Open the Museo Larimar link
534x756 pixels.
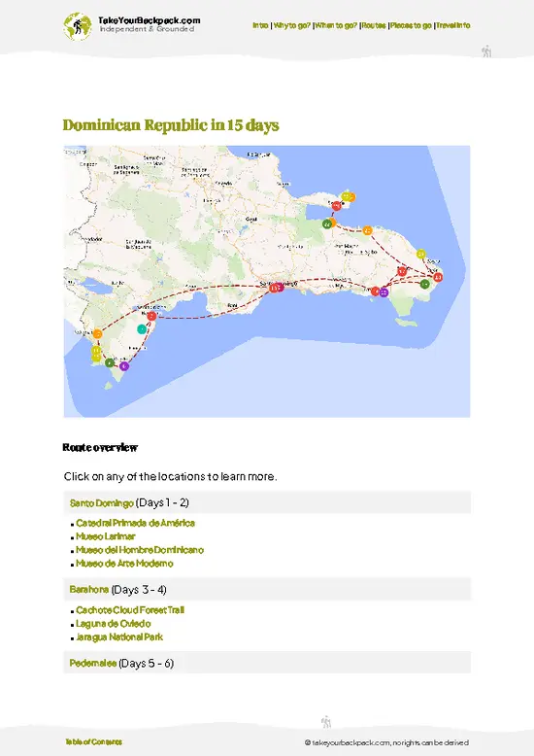click(x=106, y=536)
